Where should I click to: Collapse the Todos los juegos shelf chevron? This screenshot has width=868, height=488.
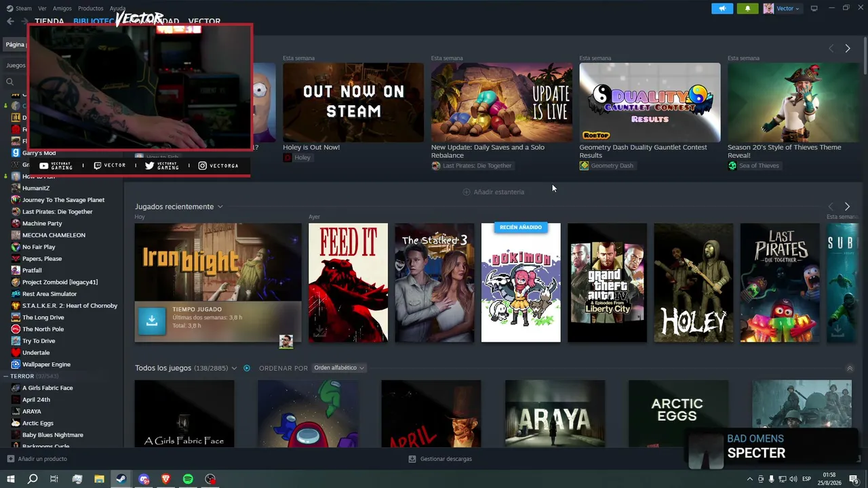[850, 368]
